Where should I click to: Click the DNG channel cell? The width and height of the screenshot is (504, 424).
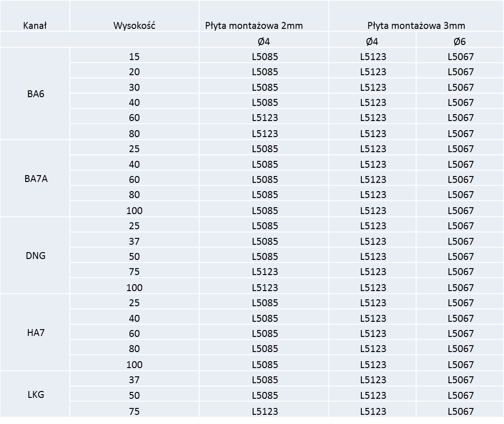(35, 256)
